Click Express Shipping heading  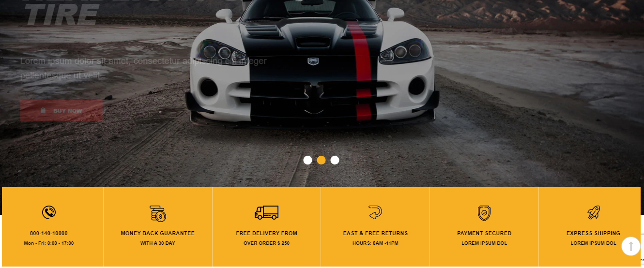coord(593,233)
